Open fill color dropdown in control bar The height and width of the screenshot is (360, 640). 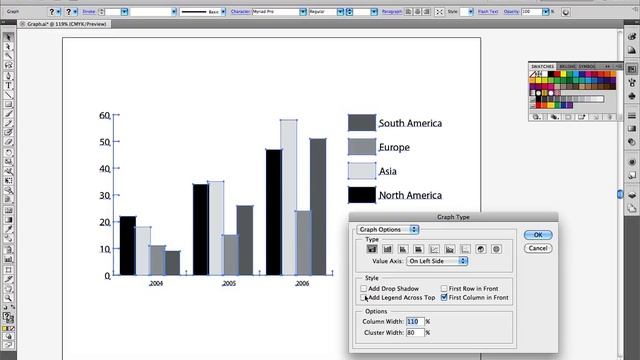point(58,12)
